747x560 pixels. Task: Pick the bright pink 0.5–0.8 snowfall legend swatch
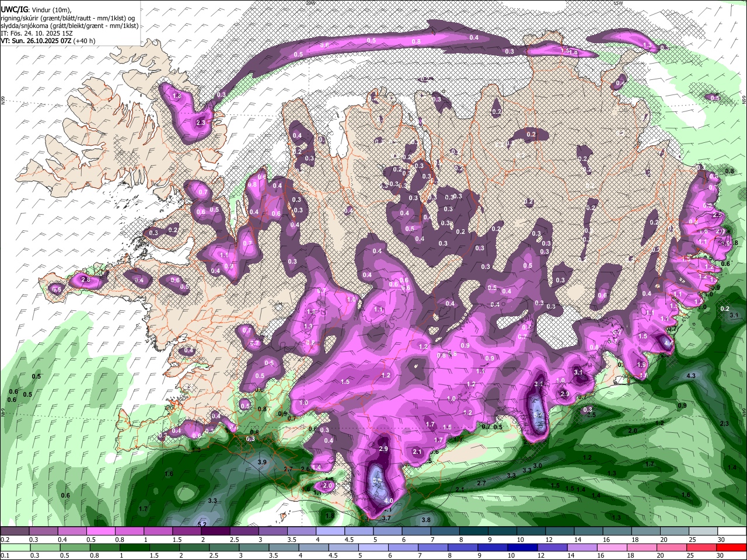coord(100,531)
